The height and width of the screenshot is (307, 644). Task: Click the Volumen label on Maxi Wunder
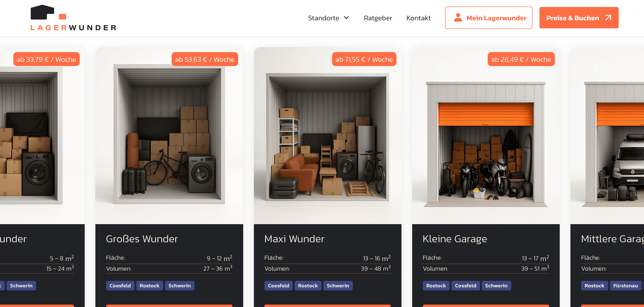277,269
